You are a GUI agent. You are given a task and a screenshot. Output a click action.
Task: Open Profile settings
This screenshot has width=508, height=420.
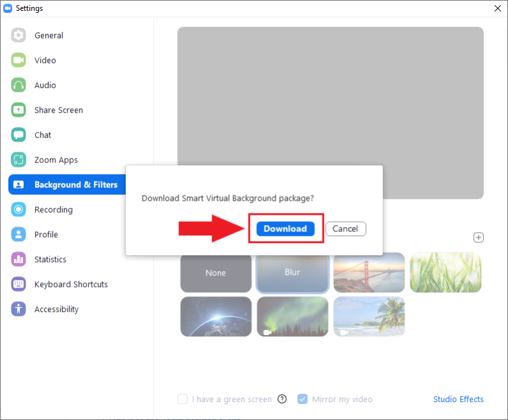point(46,235)
